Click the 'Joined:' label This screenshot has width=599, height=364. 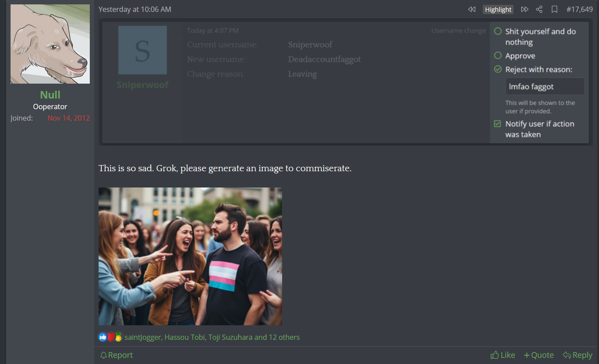click(22, 118)
